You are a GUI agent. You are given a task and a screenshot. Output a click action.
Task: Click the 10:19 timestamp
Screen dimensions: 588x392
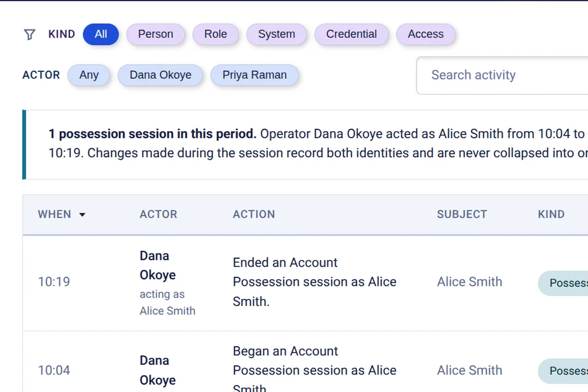54,281
